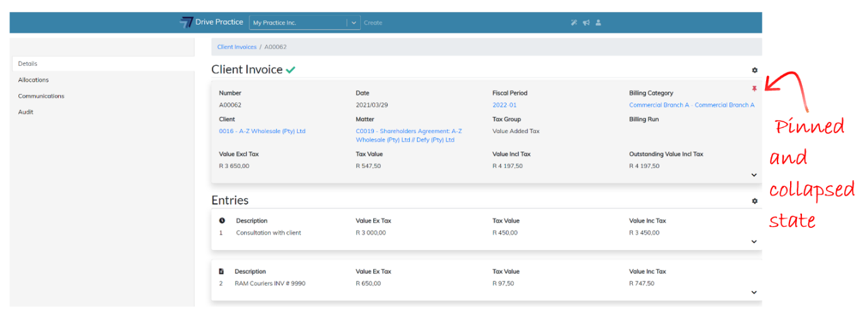Expand the Client Invoice details card

click(754, 175)
